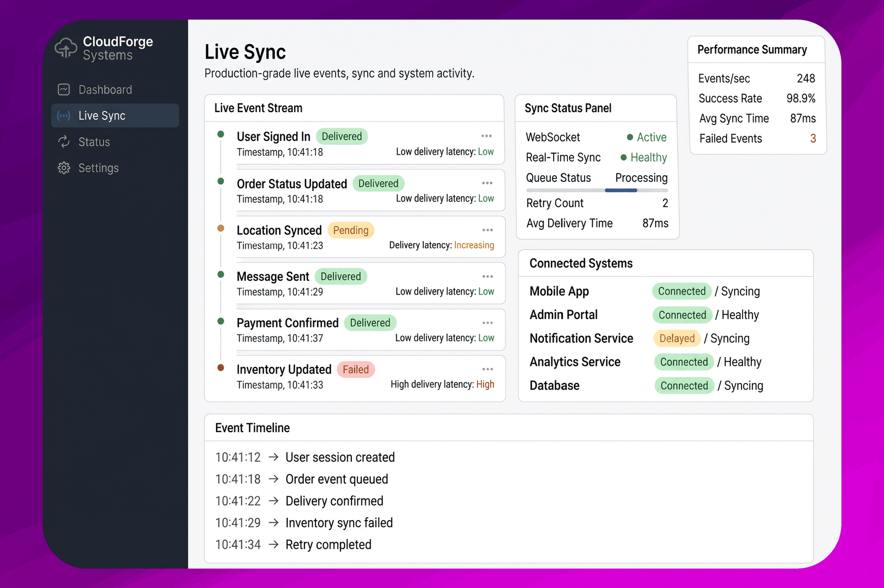Click the Status refresh arrows icon

tap(64, 142)
